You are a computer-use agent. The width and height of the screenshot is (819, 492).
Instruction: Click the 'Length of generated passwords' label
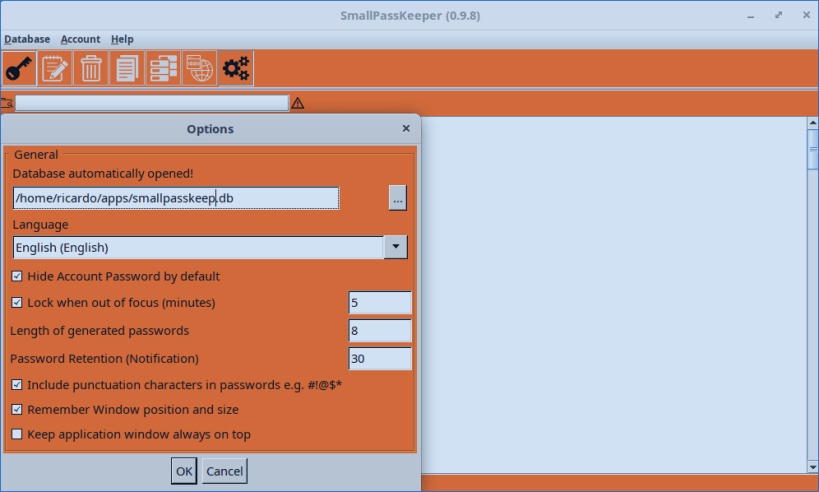[x=100, y=331]
